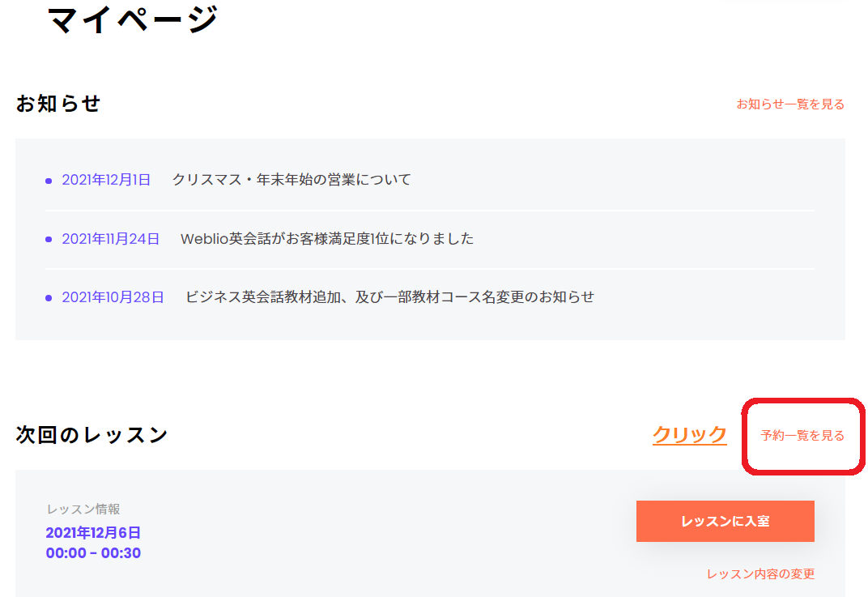The height and width of the screenshot is (597, 868).
Task: Select the 2021年10月28日 notice date
Action: point(113,297)
